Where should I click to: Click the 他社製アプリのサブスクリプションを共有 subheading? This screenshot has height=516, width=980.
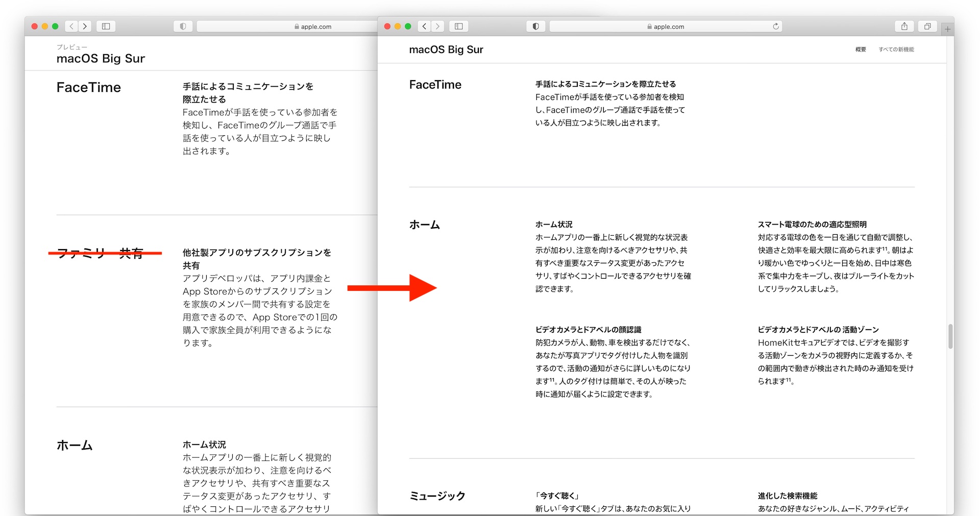257,259
